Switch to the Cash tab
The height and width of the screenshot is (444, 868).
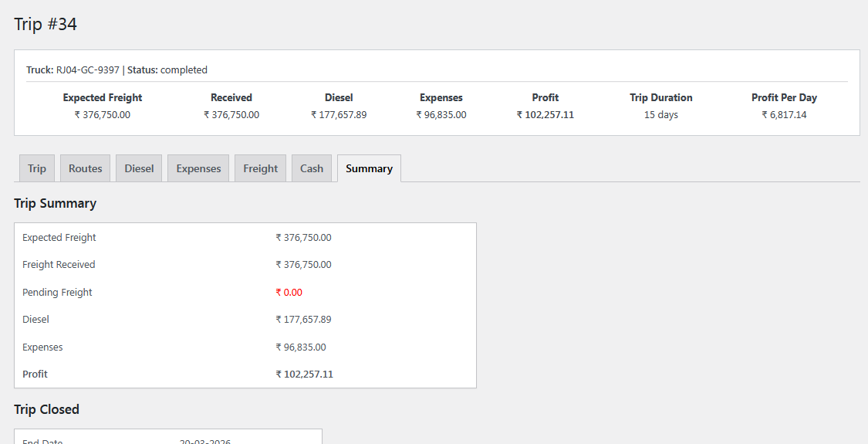[x=312, y=168]
